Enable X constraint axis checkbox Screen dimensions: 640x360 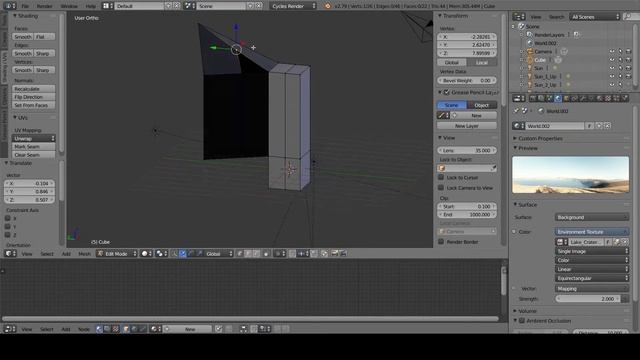tap(8, 218)
